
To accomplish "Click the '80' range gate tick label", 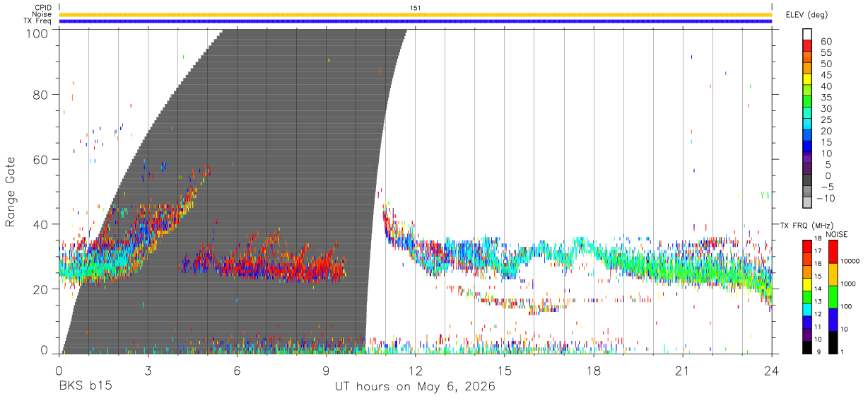I will (x=40, y=95).
